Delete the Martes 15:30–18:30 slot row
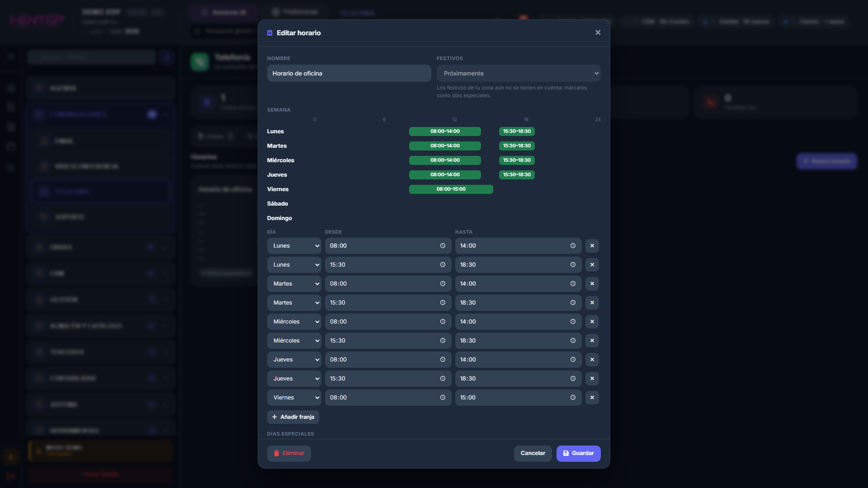 [592, 303]
